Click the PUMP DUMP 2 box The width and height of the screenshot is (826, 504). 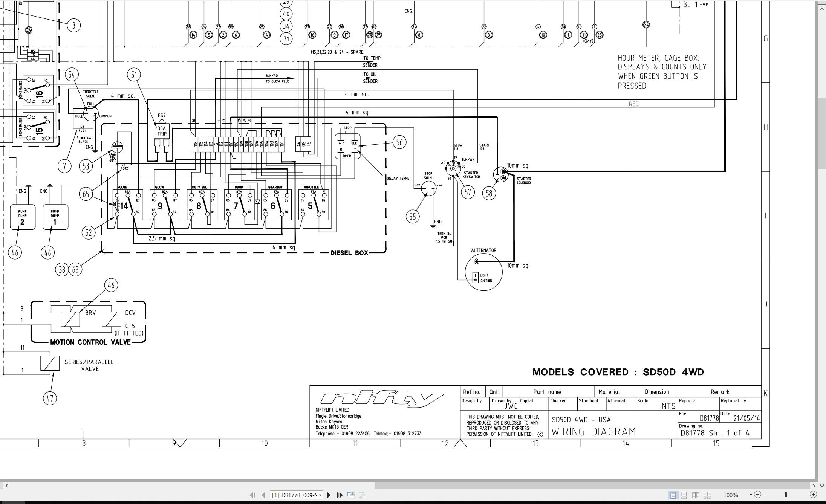pyautogui.click(x=22, y=217)
